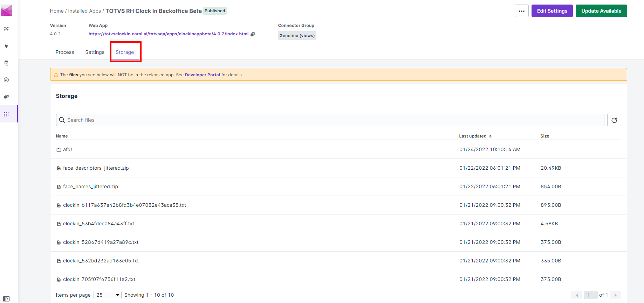Viewport: 644px width, 303px height.
Task: Select the clockin_705f07f6756f11a2.txt file name
Action: (99, 279)
